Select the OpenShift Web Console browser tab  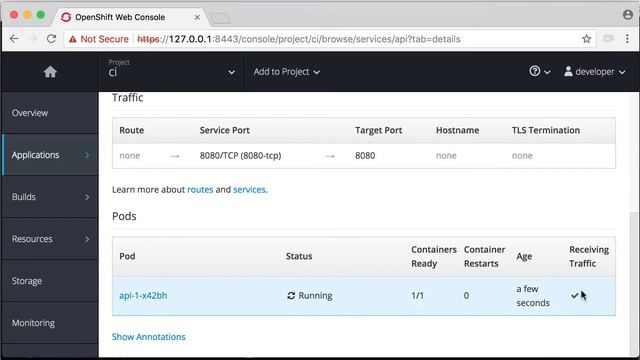(x=130, y=17)
